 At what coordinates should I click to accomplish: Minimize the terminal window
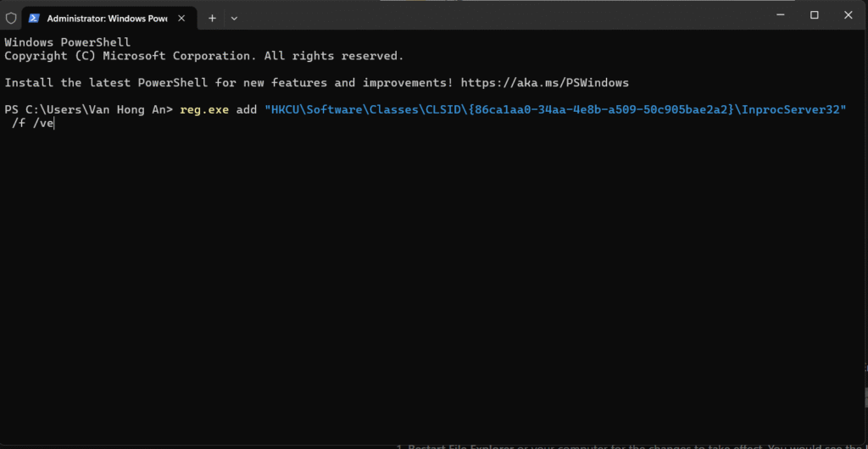(x=776, y=15)
